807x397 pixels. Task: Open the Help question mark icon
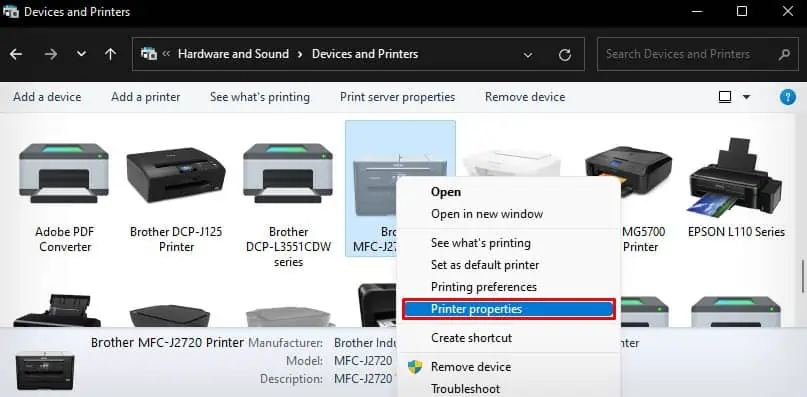(787, 97)
